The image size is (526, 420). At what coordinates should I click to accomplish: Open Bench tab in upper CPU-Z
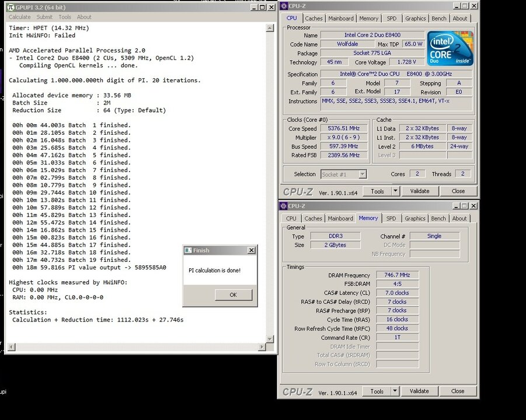tap(439, 19)
